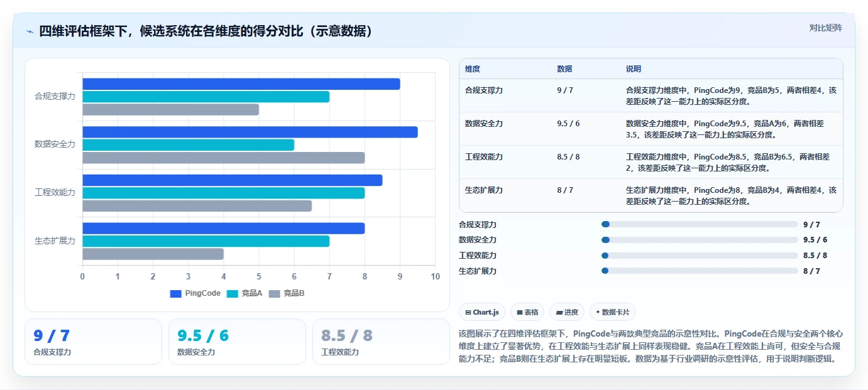868x390 pixels.
Task: Click the 竞品B bar for 合规支撑力
Action: click(x=171, y=109)
